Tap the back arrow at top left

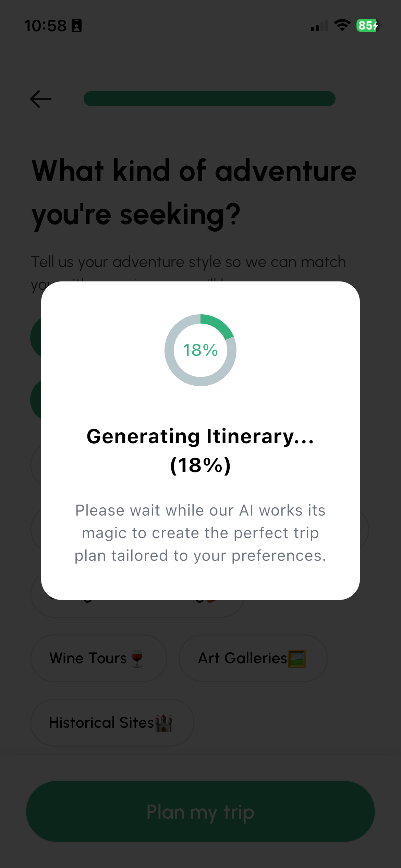pos(40,99)
